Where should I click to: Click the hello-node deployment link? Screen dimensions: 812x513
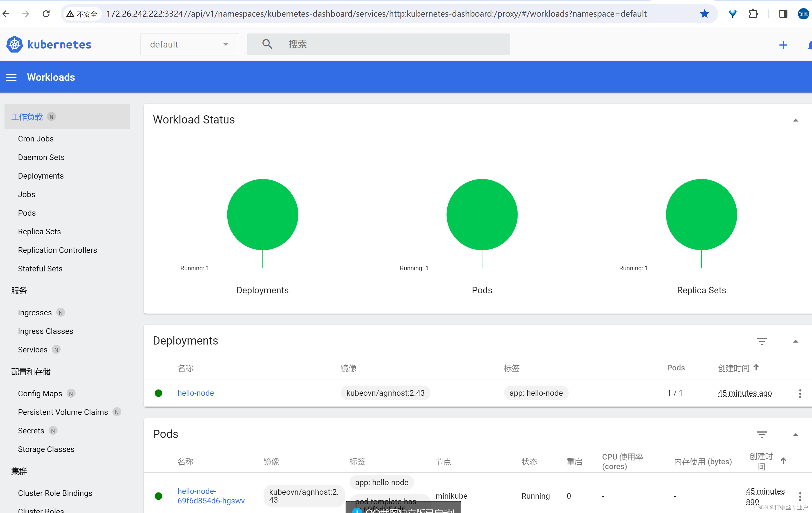click(x=195, y=393)
